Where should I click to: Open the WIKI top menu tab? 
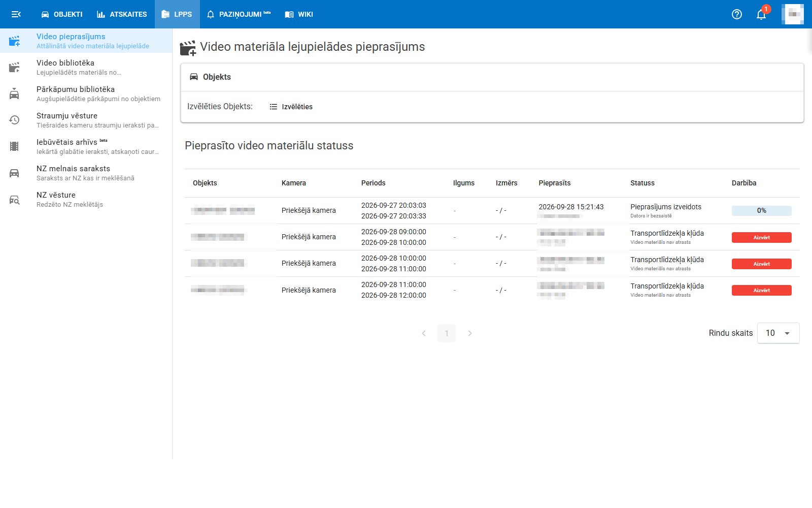pyautogui.click(x=299, y=14)
